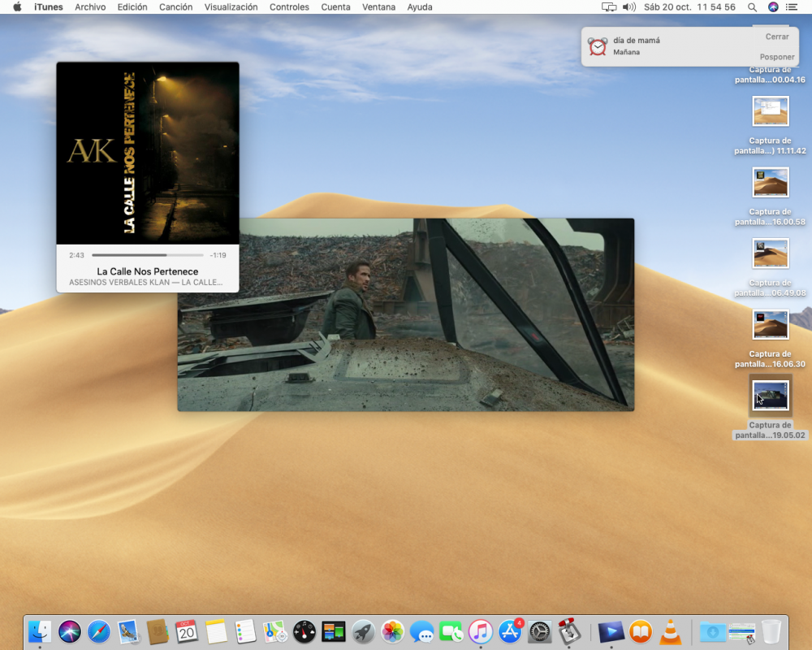The image size is (812, 650).
Task: Open the Photos app in Dock
Action: [392, 632]
